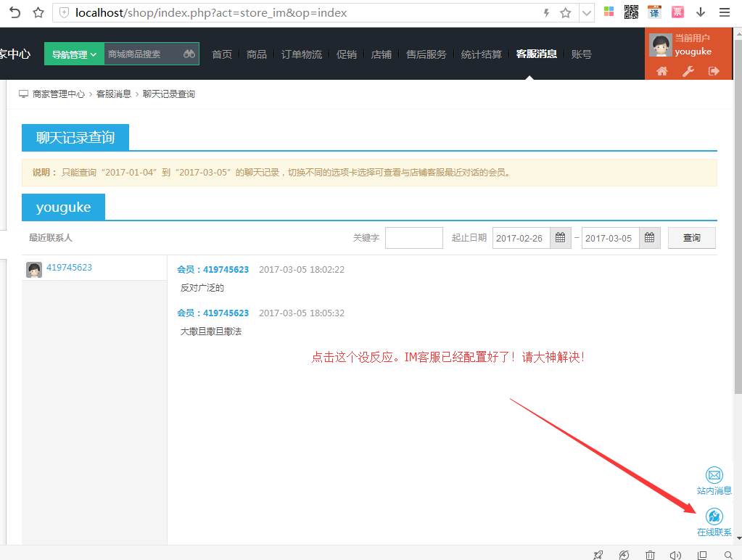Click the logout arrow icon in user panel
This screenshot has width=742, height=560.
tap(714, 71)
